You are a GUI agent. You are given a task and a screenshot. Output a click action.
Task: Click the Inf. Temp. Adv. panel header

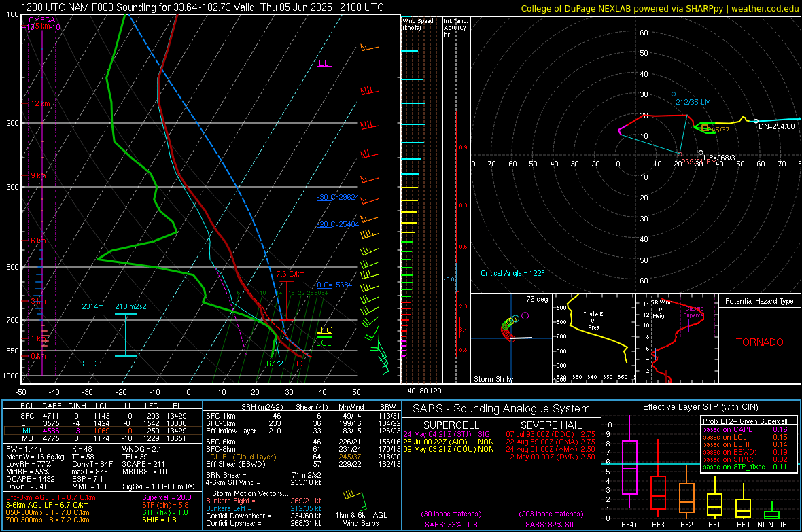(x=455, y=28)
